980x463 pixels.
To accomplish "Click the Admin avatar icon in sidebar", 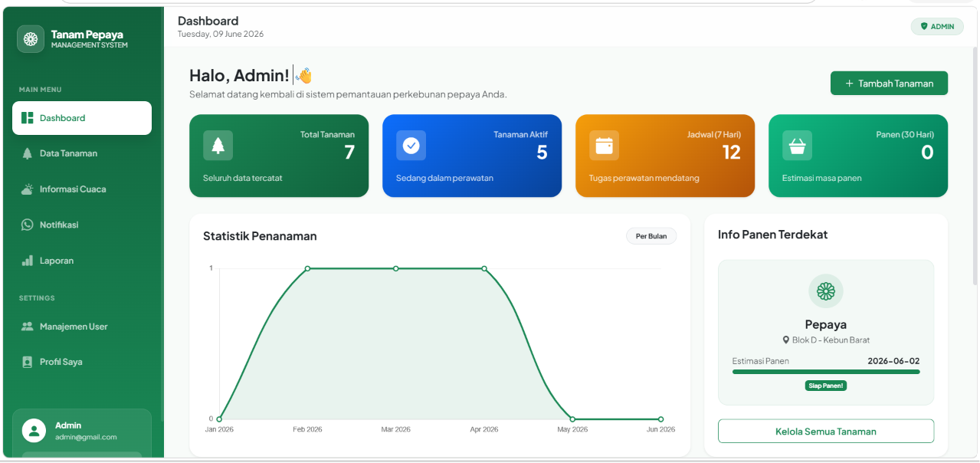I will click(34, 431).
